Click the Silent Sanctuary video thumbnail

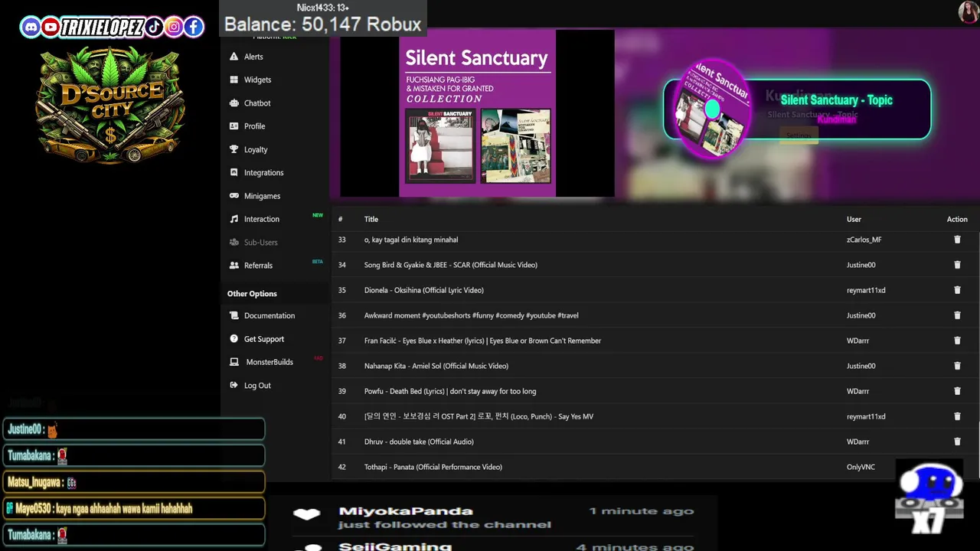pos(477,113)
